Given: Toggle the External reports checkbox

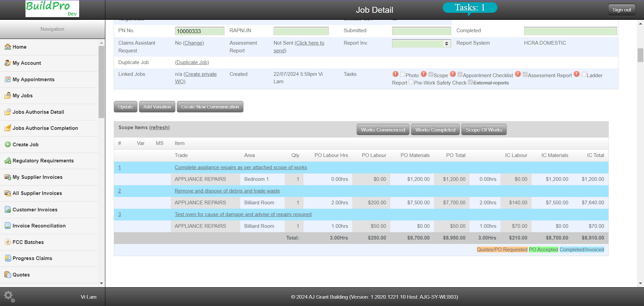Looking at the screenshot, I should coord(471,82).
